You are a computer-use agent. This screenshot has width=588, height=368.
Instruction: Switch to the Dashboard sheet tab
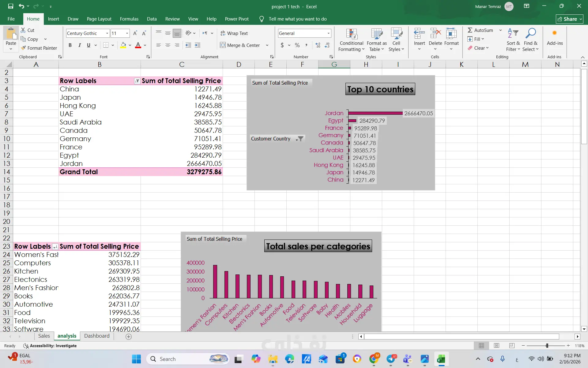pyautogui.click(x=97, y=336)
